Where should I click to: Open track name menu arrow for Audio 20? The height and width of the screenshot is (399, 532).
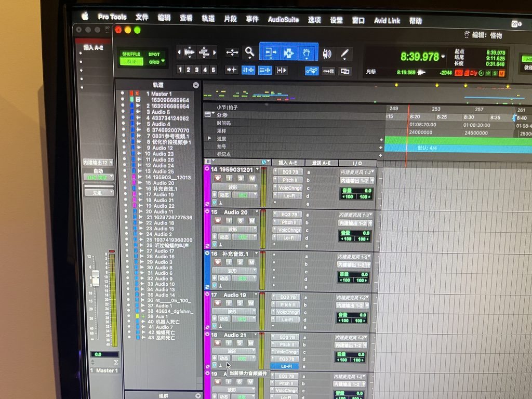tap(257, 212)
